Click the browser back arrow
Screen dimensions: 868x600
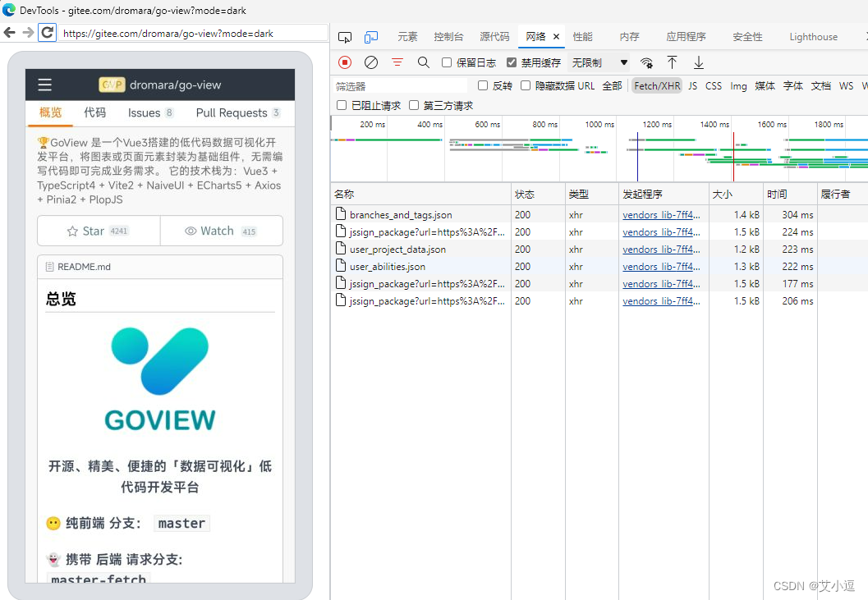9,33
